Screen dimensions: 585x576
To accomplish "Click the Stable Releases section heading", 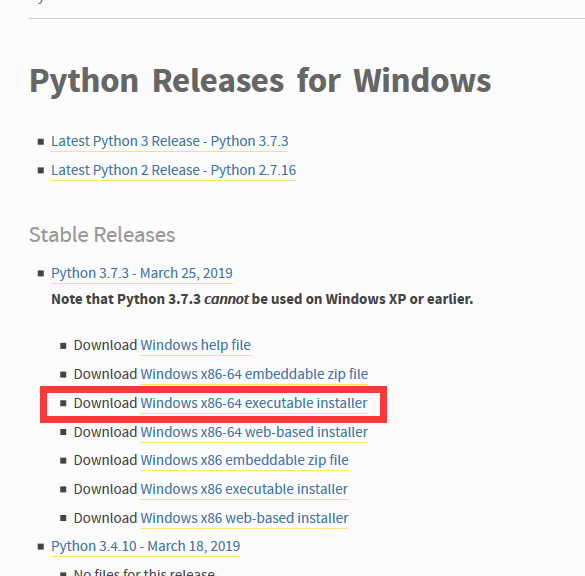I will point(102,235).
